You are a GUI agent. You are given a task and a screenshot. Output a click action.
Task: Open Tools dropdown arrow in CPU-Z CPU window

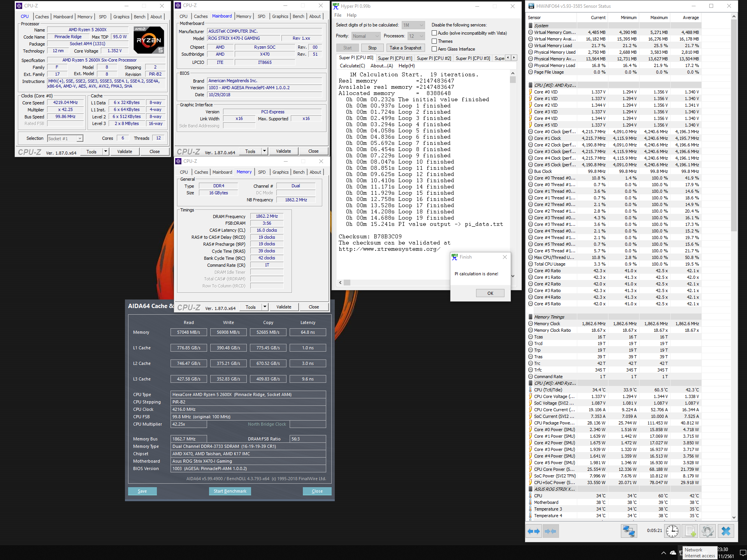tap(105, 151)
